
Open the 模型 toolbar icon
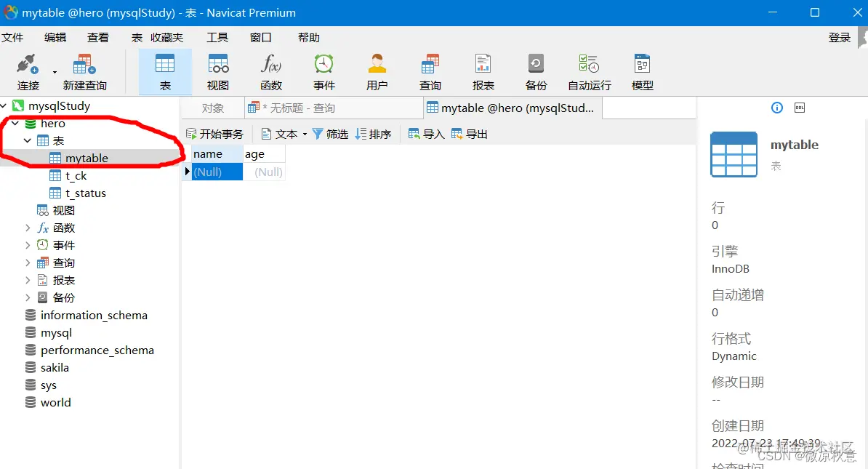tap(642, 71)
